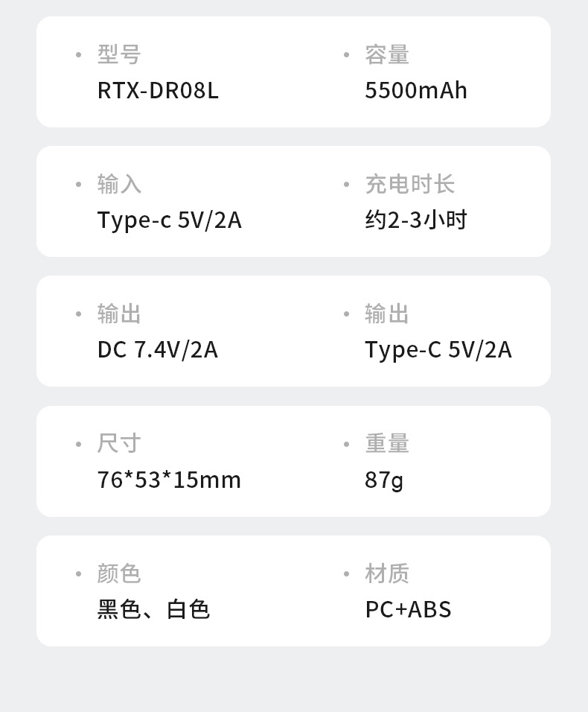Select the 5500mAh capacity value
The image size is (588, 712).
pos(416,90)
